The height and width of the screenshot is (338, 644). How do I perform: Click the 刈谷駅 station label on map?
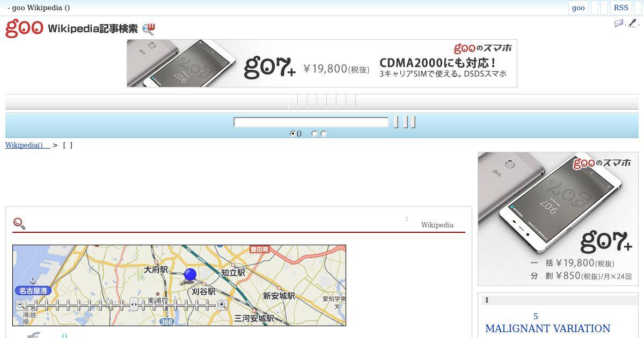point(203,291)
